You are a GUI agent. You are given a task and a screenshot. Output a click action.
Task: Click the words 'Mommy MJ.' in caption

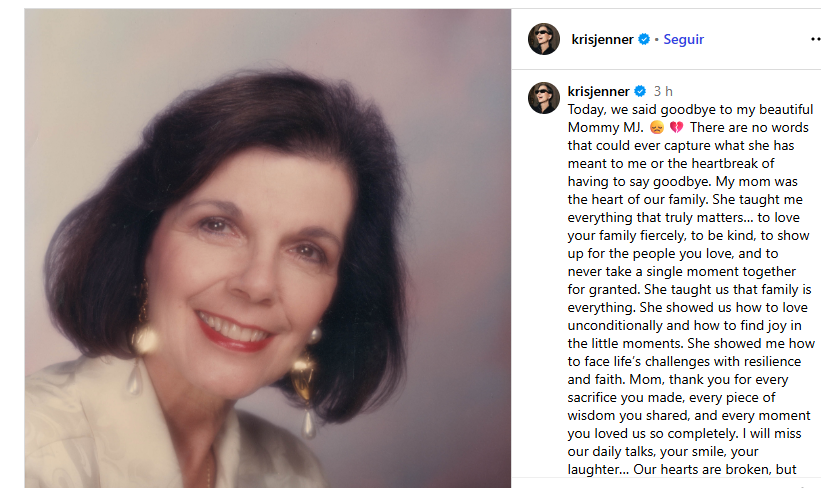pos(605,127)
